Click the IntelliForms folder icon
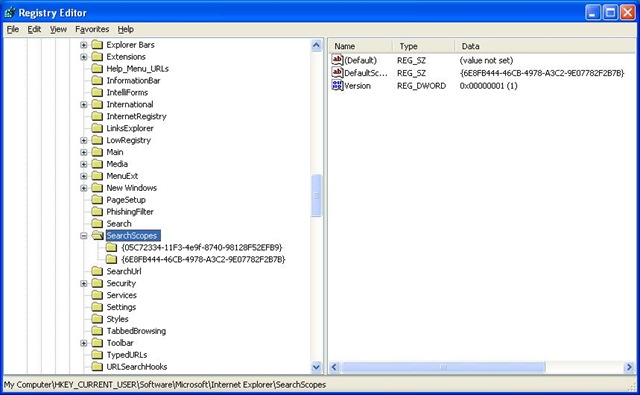The height and width of the screenshot is (395, 640). [x=97, y=92]
